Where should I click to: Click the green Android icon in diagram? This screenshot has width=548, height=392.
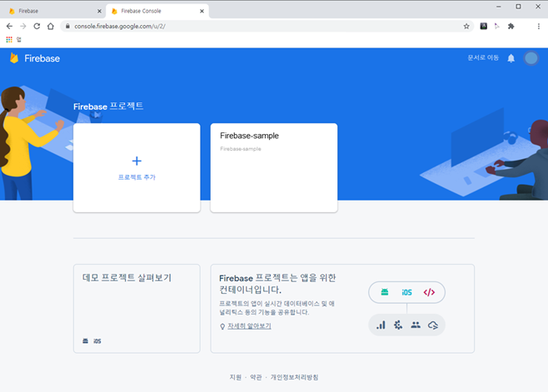click(x=385, y=292)
